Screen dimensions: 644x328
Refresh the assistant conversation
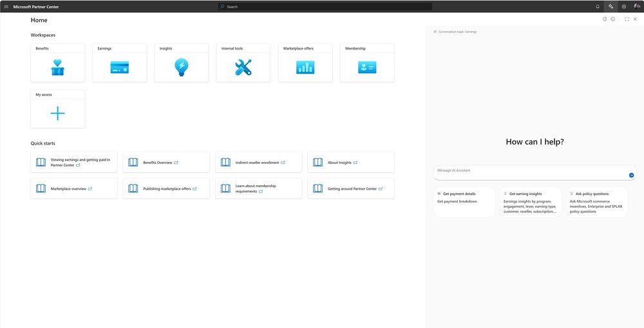[x=605, y=19]
